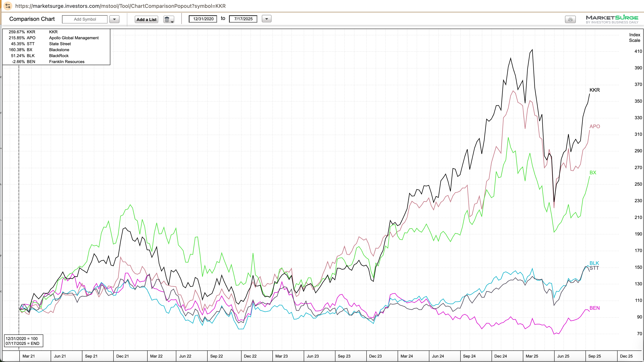Click the start date field 12/31/2020

pyautogui.click(x=203, y=19)
